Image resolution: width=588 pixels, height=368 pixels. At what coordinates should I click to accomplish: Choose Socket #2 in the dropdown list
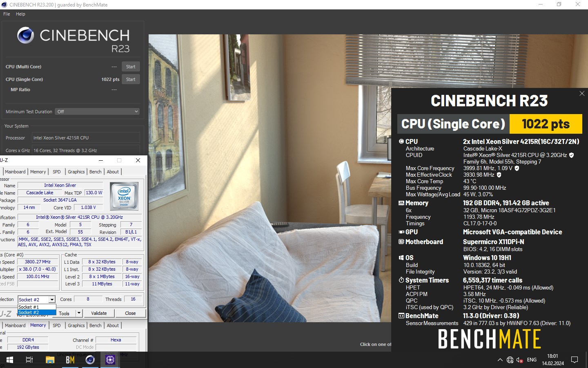tap(37, 312)
